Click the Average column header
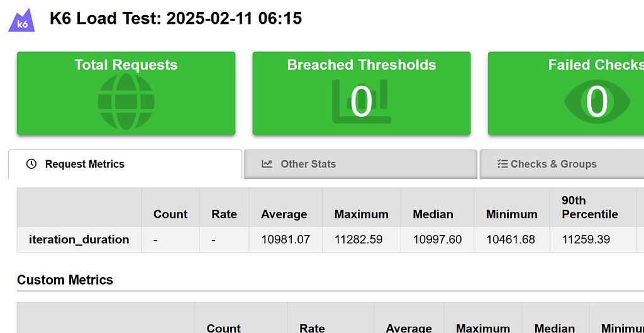Screen dimensions: 644x333 tap(284, 214)
